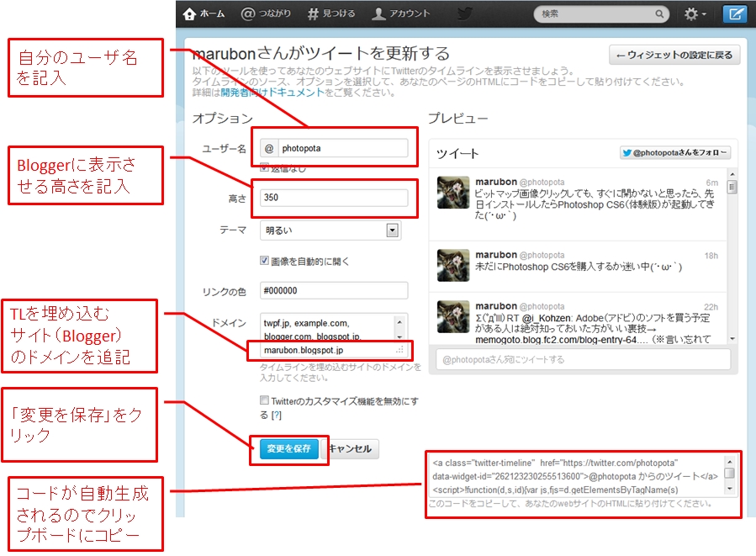Open the memogoto.blog.fc2.com link in tweet
This screenshot has height=556, width=756.
pyautogui.click(x=562, y=340)
